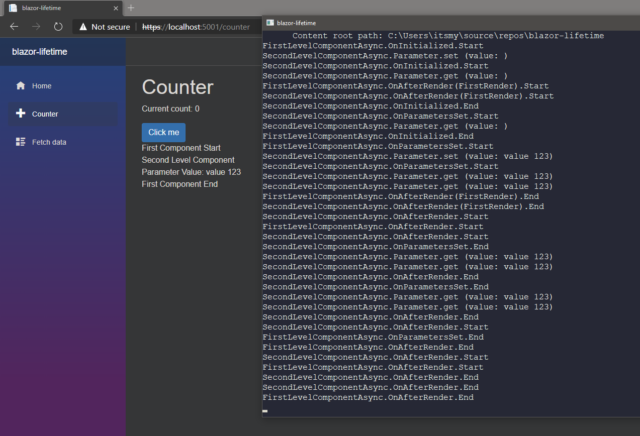Open the Home navigation item
Image resolution: width=640 pixels, height=436 pixels.
tap(41, 86)
